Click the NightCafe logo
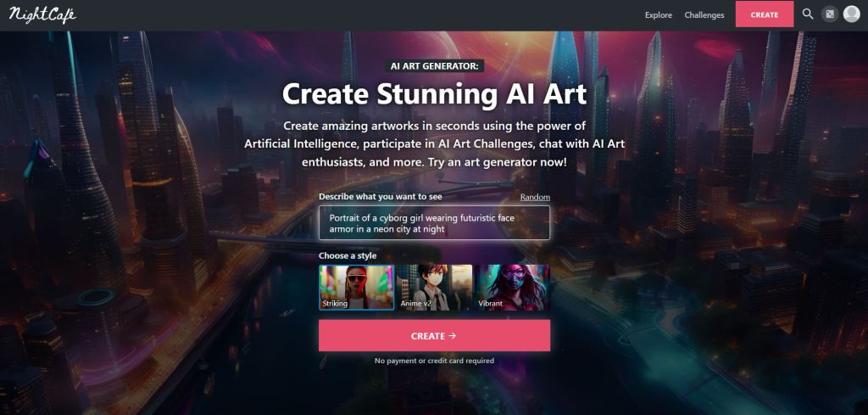This screenshot has height=415, width=868. click(x=42, y=14)
